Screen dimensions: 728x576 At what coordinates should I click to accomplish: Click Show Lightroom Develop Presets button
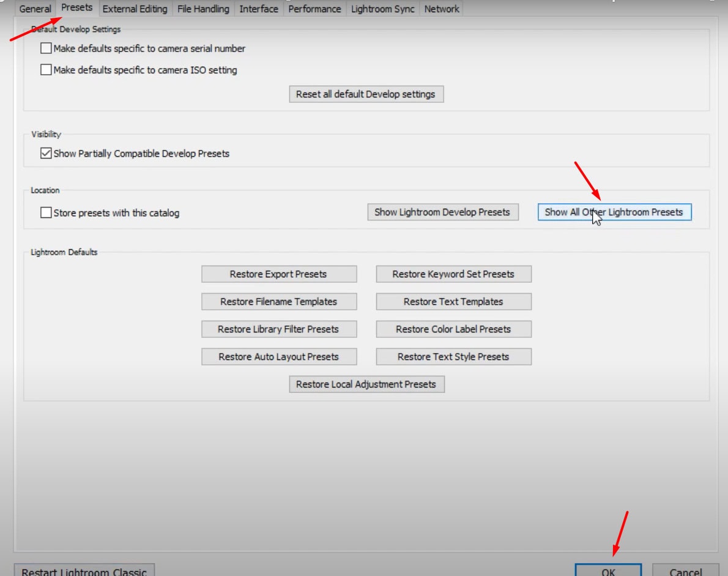tap(442, 212)
